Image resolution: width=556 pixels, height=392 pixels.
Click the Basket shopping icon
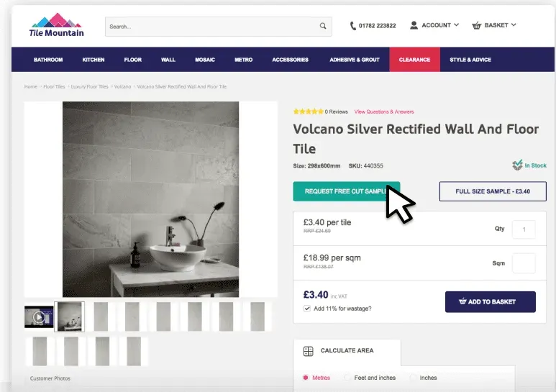pyautogui.click(x=476, y=26)
